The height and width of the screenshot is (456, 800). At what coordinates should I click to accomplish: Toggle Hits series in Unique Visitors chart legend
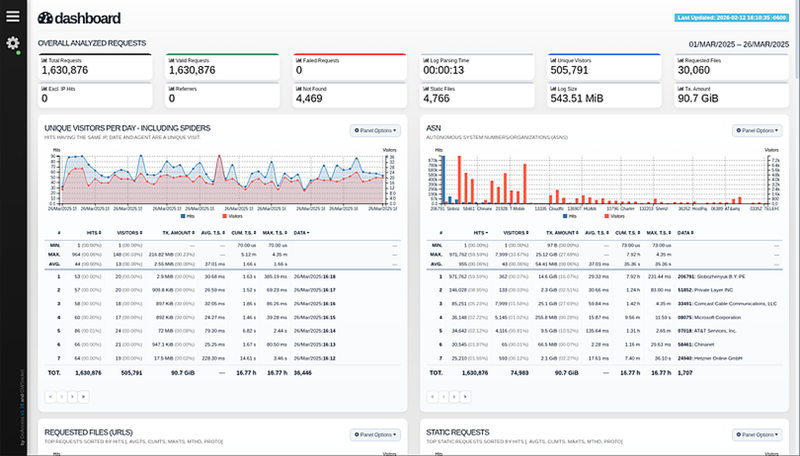tap(190, 215)
